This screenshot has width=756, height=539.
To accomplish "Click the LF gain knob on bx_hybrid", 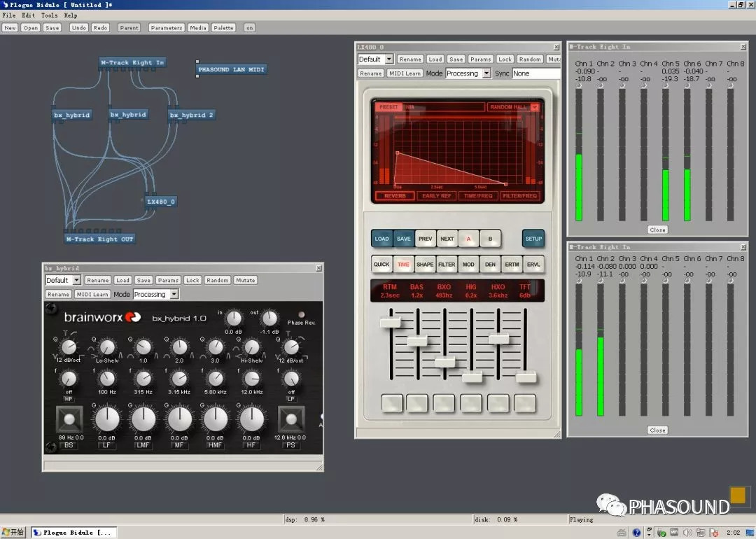I will click(107, 419).
